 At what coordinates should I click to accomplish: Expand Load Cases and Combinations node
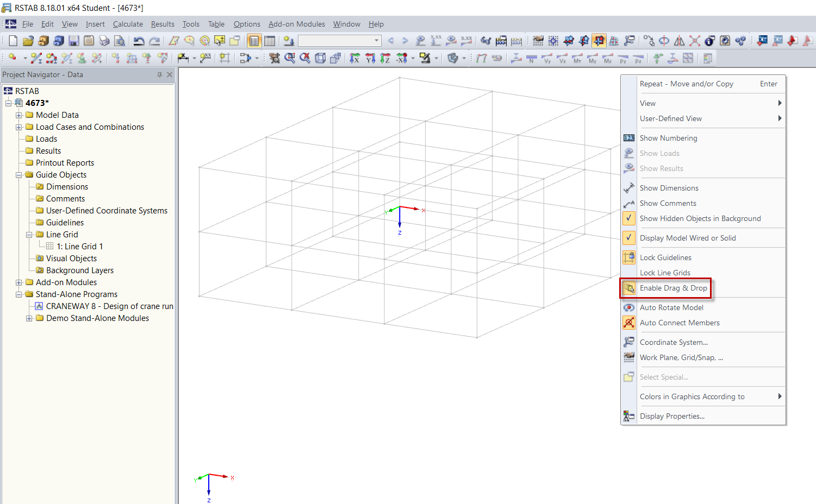click(x=19, y=127)
